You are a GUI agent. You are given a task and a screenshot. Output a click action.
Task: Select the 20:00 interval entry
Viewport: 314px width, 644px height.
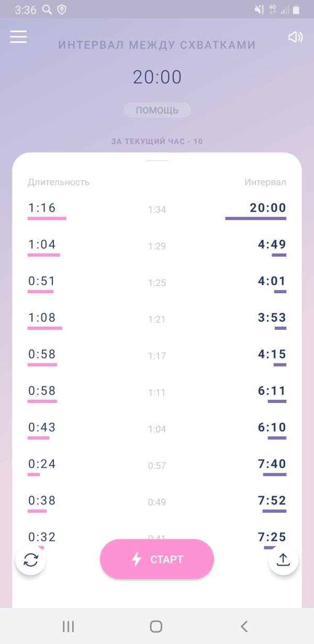pyautogui.click(x=268, y=208)
